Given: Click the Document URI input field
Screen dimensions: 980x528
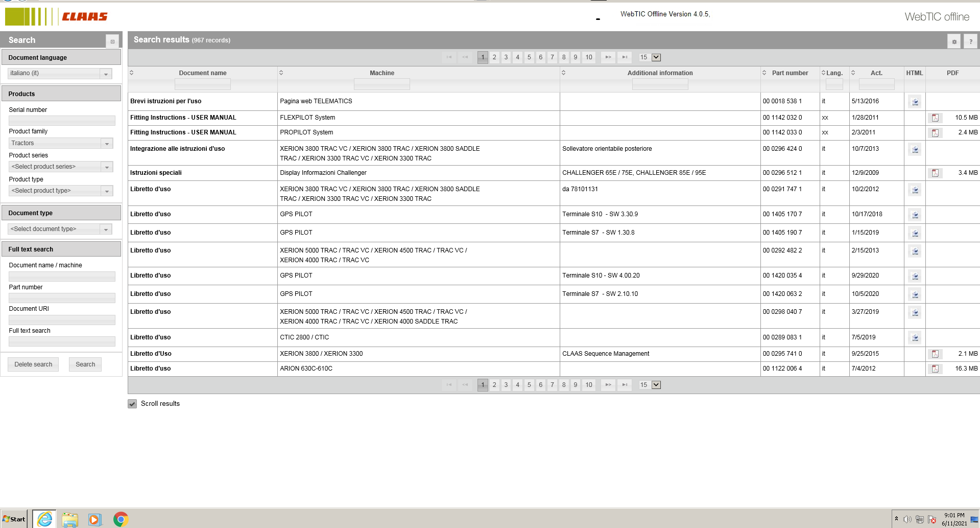Looking at the screenshot, I should pyautogui.click(x=62, y=320).
